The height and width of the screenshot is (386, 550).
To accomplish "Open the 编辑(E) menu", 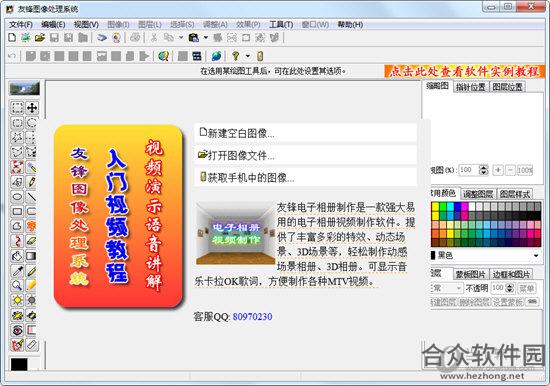I will coord(53,25).
